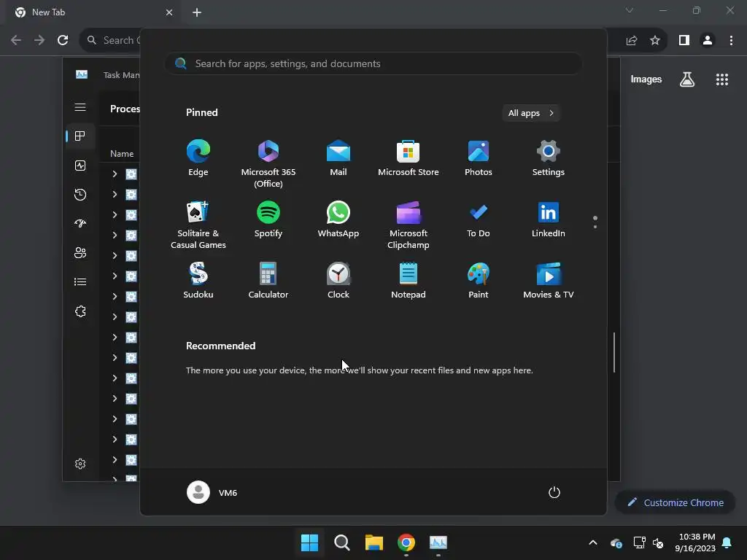
Task: Open Chrome tab search dropdown
Action: pos(630,10)
